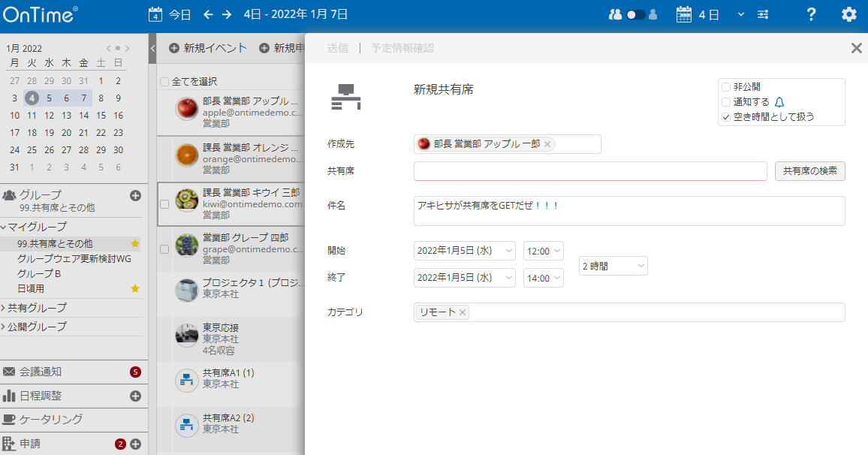Add new 申請 with plus icon
Screen dimensions: 868x455
[x=135, y=444]
